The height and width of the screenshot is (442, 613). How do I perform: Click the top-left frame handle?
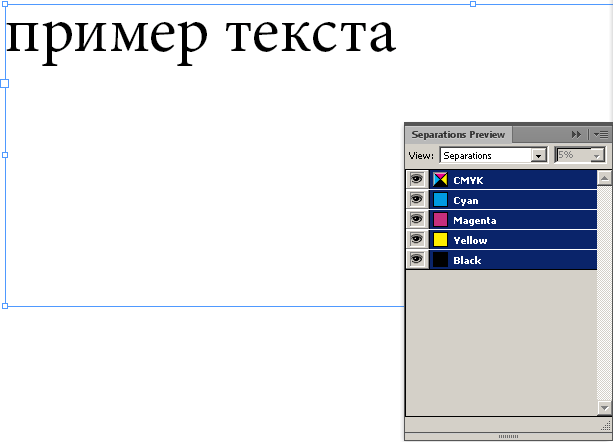5,4
